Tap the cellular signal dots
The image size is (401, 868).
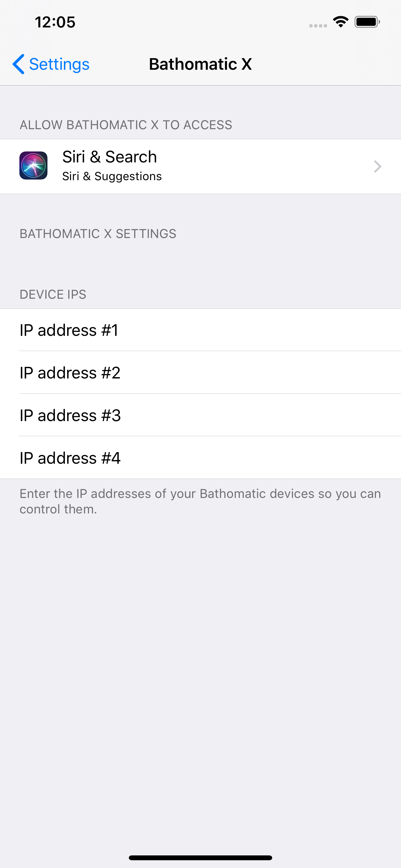(x=318, y=26)
